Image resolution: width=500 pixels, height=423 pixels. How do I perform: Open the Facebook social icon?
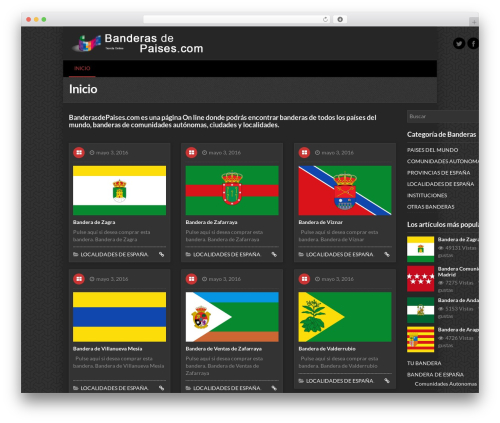pos(473,43)
